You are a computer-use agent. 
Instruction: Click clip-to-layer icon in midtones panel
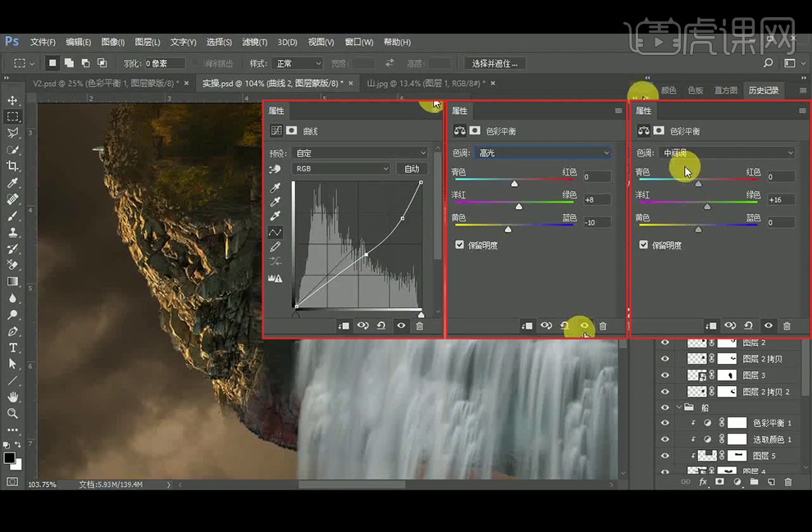tap(710, 325)
